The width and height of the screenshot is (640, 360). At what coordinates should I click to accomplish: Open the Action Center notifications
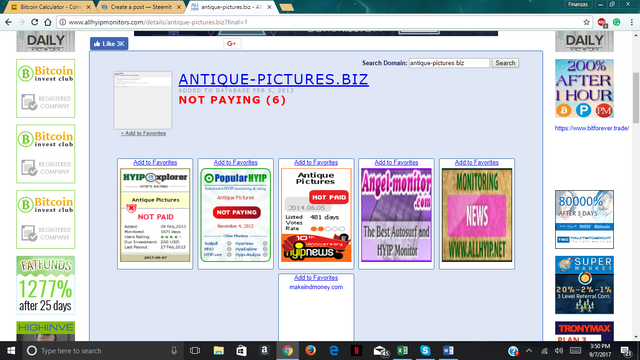pyautogui.click(x=625, y=351)
